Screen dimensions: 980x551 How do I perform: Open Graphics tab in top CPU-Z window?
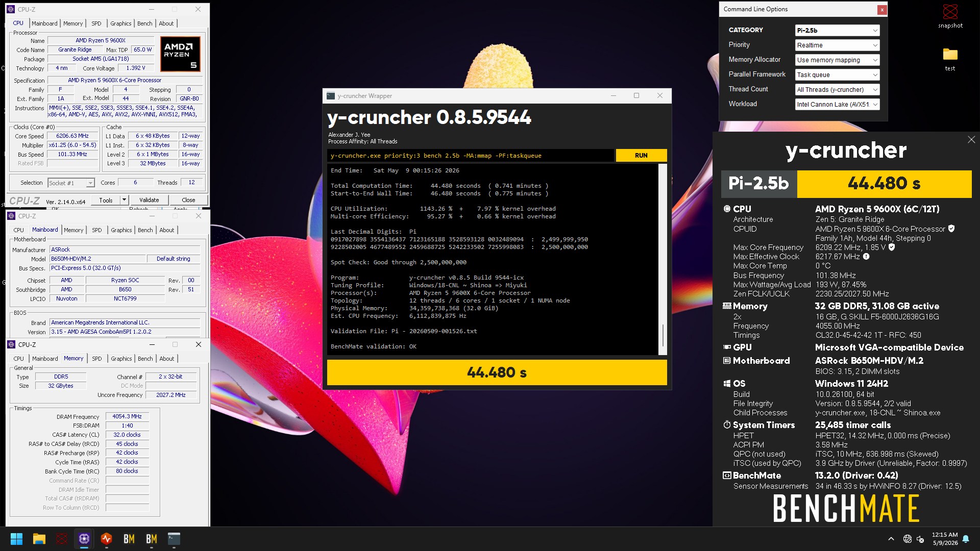pyautogui.click(x=121, y=23)
